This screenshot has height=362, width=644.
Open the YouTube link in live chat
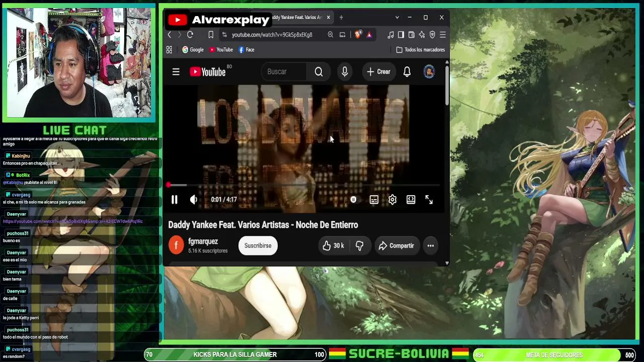(73, 221)
